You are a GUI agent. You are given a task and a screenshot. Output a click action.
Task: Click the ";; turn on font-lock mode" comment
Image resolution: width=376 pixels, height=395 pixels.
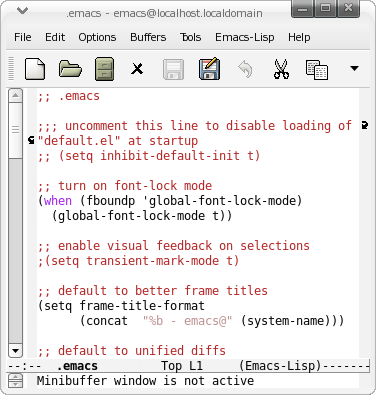point(125,186)
